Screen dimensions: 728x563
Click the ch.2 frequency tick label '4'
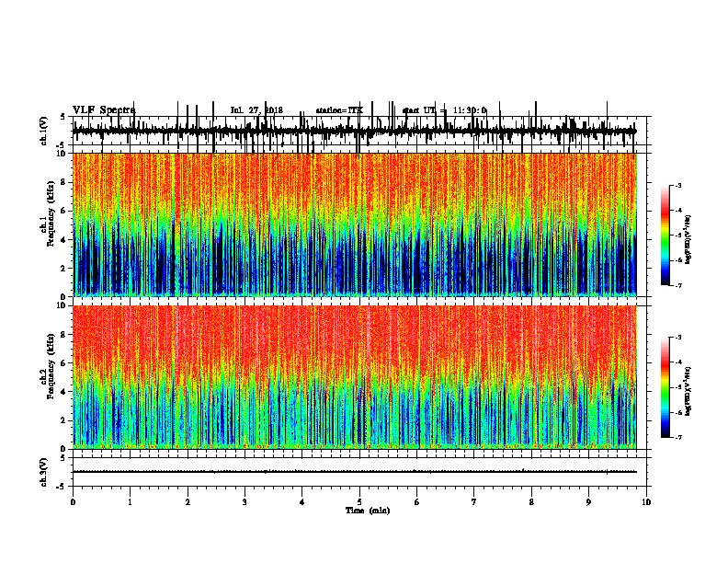(64, 392)
